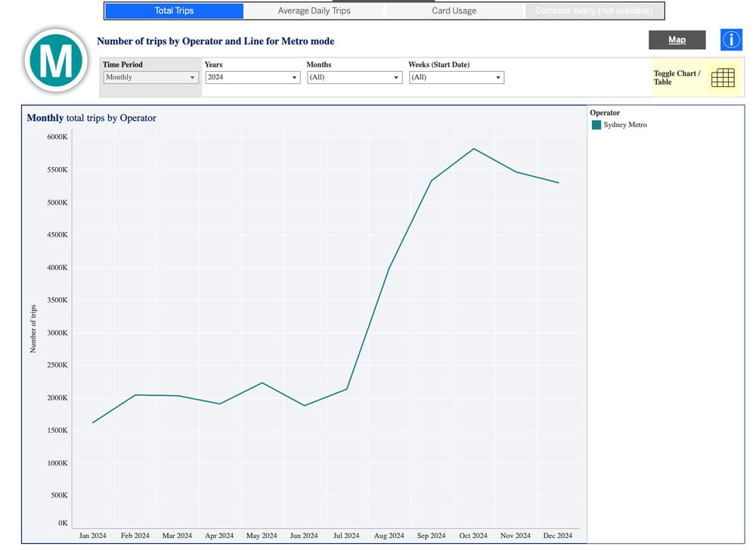Click Jun 2024 axis label
The height and width of the screenshot is (550, 756).
coord(304,536)
